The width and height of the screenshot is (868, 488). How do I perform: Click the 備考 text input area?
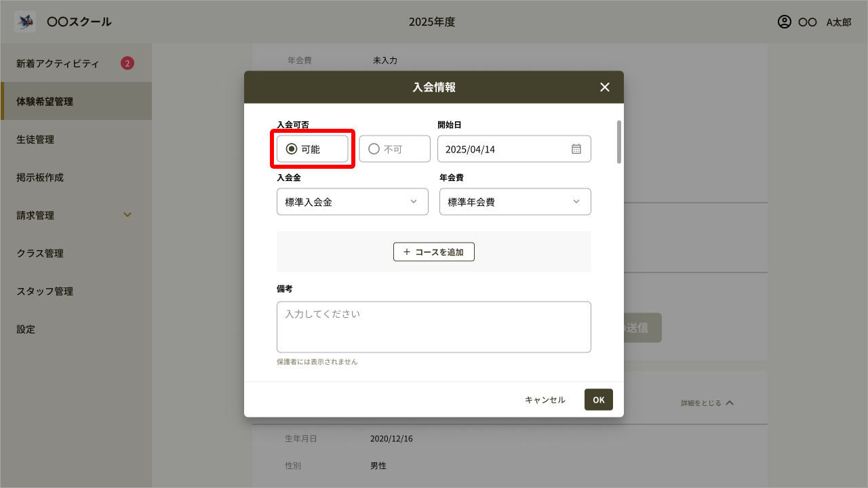pos(434,325)
